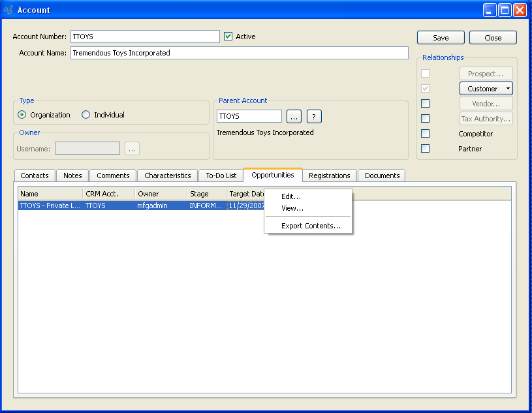The width and height of the screenshot is (532, 413).
Task: Check the Partner relationship checkbox
Action: (426, 149)
